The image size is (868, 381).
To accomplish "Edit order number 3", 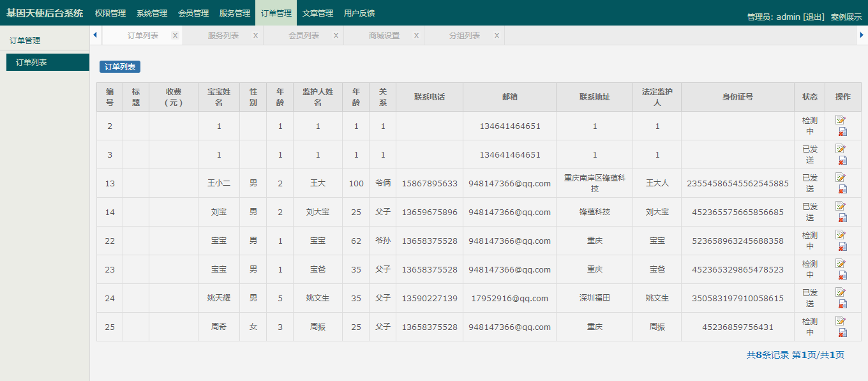I will [x=841, y=148].
